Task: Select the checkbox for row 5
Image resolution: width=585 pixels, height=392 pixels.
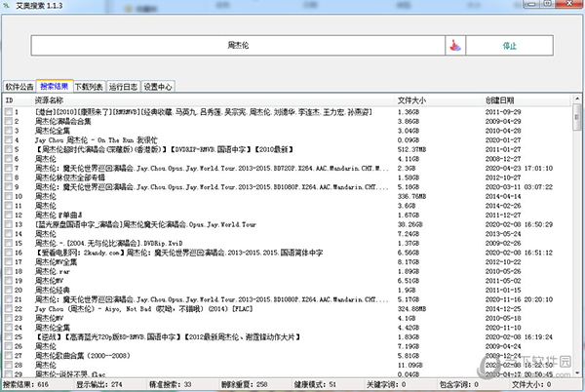Action: (8, 149)
